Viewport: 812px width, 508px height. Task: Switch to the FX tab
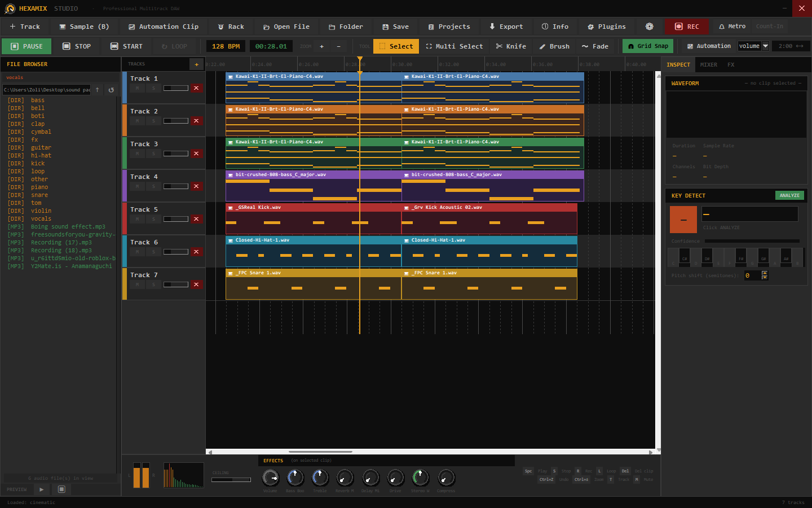click(731, 65)
